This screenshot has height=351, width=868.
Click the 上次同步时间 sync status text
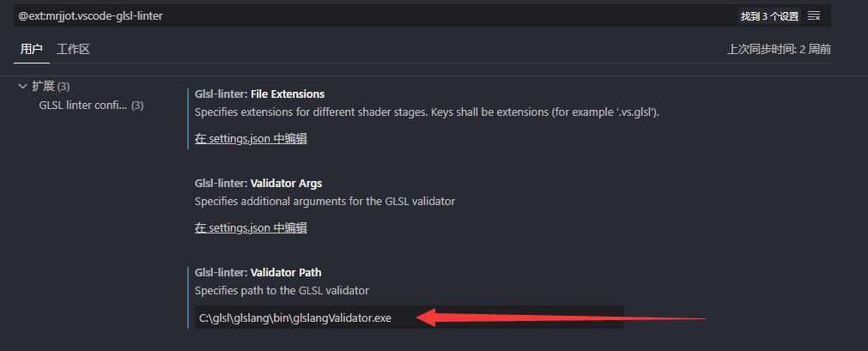(779, 49)
